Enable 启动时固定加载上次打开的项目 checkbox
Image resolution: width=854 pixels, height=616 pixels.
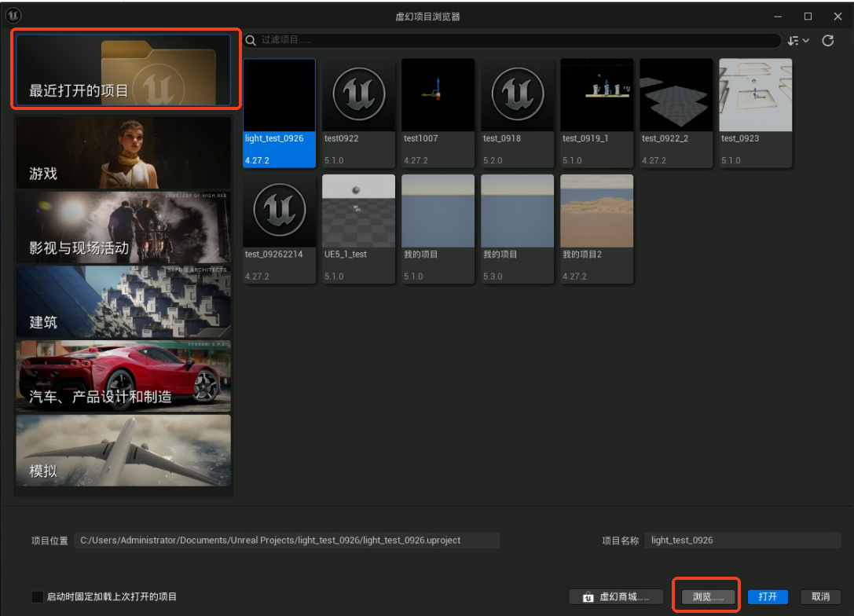coord(38,597)
